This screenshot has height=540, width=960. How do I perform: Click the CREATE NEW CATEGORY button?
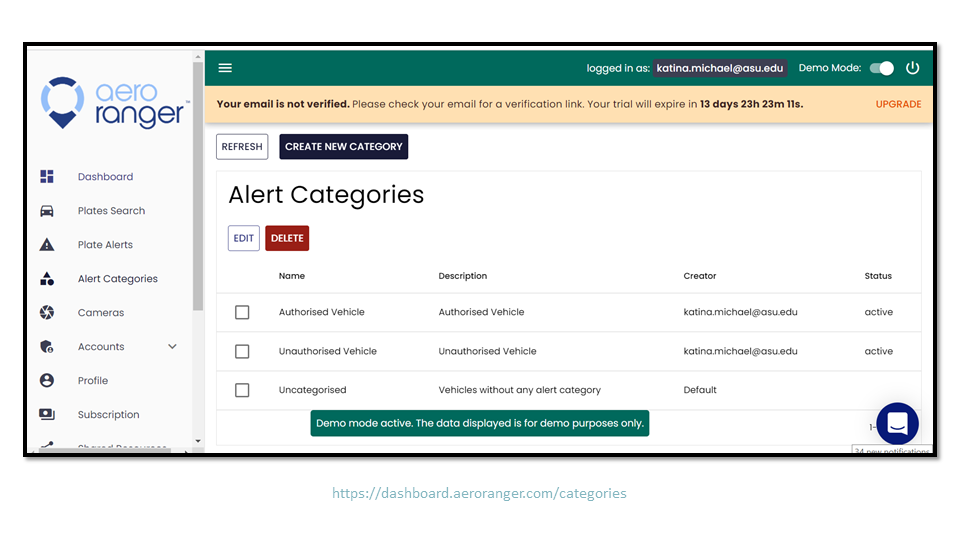343,147
